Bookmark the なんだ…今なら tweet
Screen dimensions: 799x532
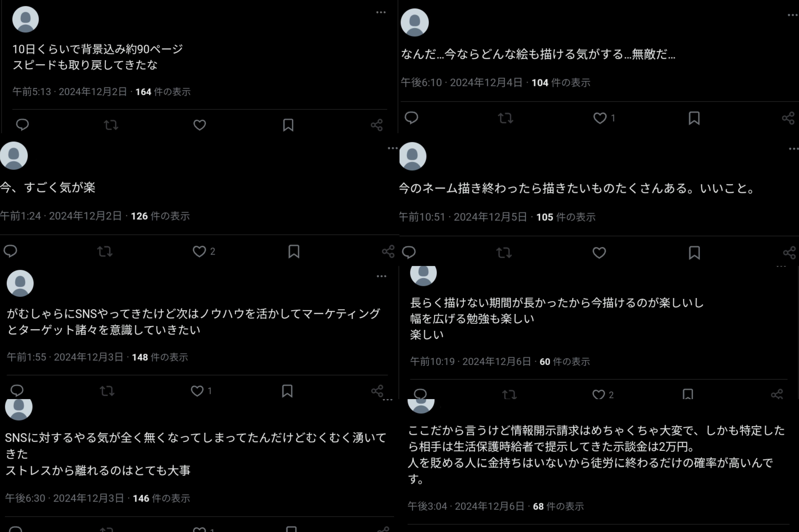coord(694,118)
